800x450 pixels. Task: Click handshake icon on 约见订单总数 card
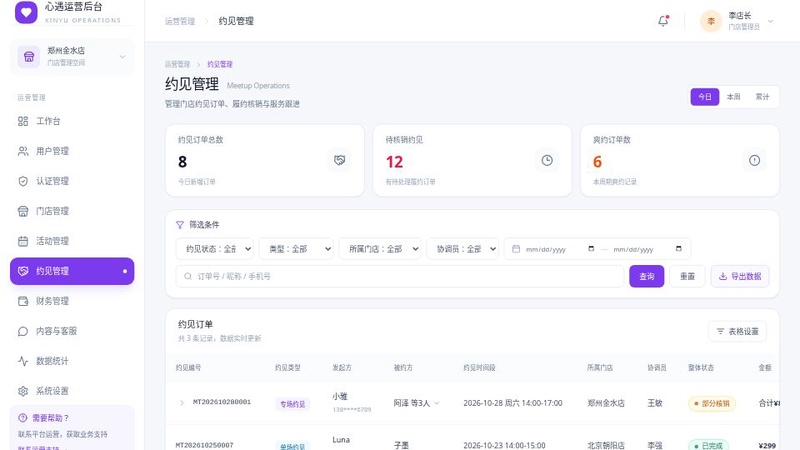pos(339,161)
